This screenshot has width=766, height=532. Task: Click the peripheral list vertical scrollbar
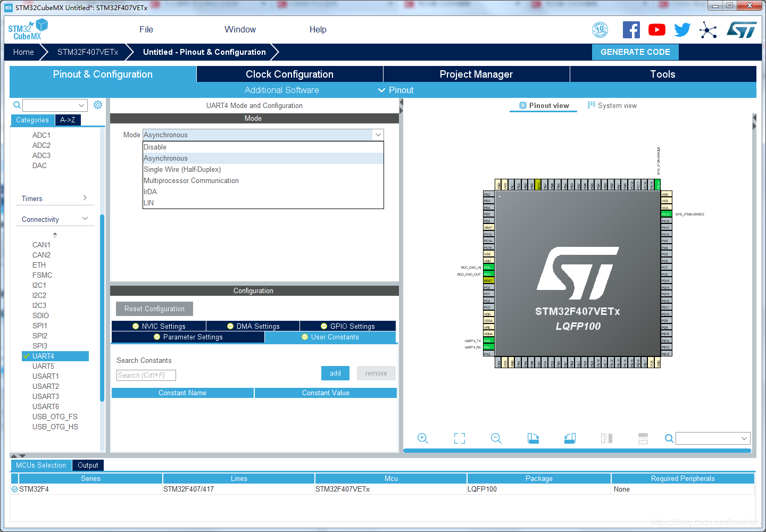102,307
